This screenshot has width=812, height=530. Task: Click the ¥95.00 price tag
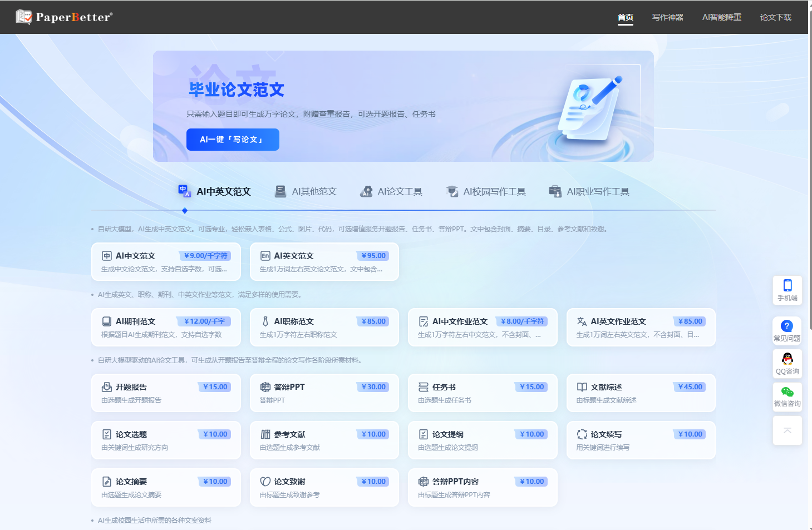373,256
